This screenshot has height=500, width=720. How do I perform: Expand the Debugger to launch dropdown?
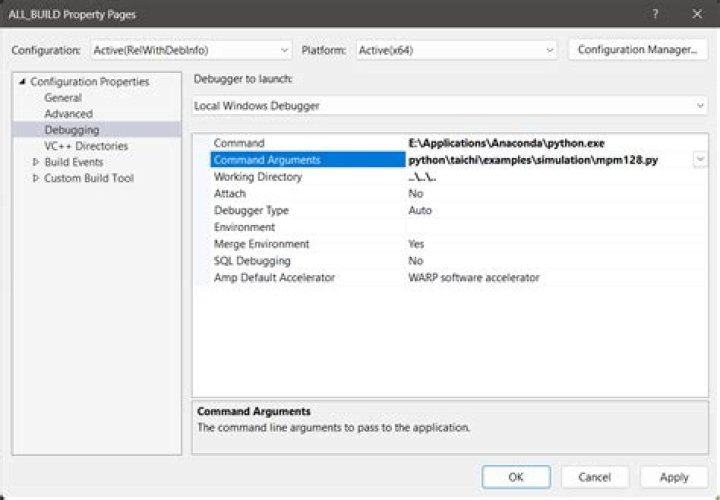pyautogui.click(x=450, y=105)
